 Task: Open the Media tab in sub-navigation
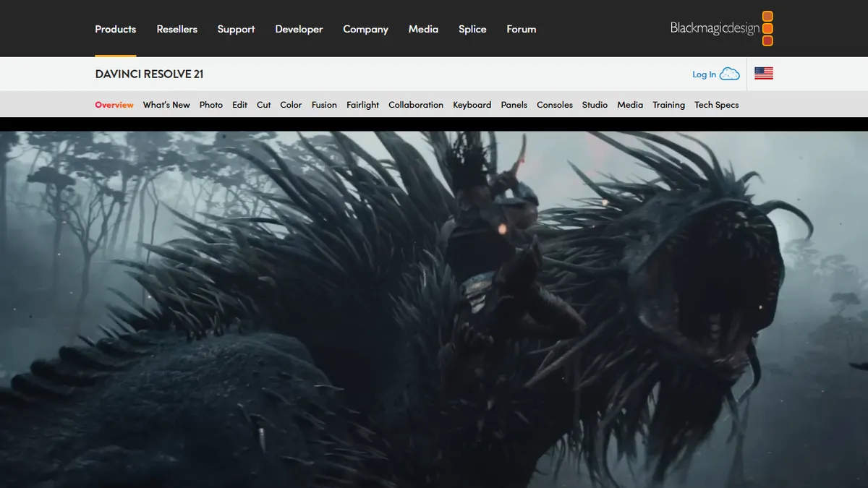(x=630, y=105)
